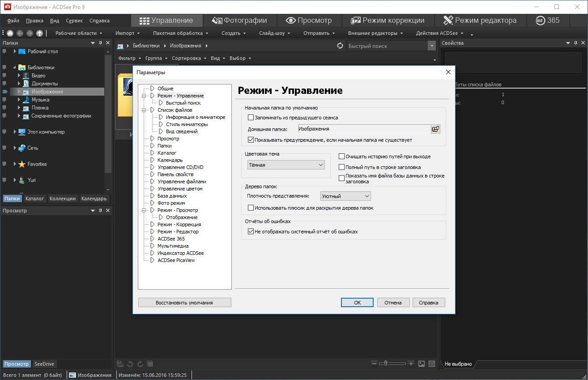Open the Сервис menu
This screenshot has height=380, width=588.
pos(74,21)
